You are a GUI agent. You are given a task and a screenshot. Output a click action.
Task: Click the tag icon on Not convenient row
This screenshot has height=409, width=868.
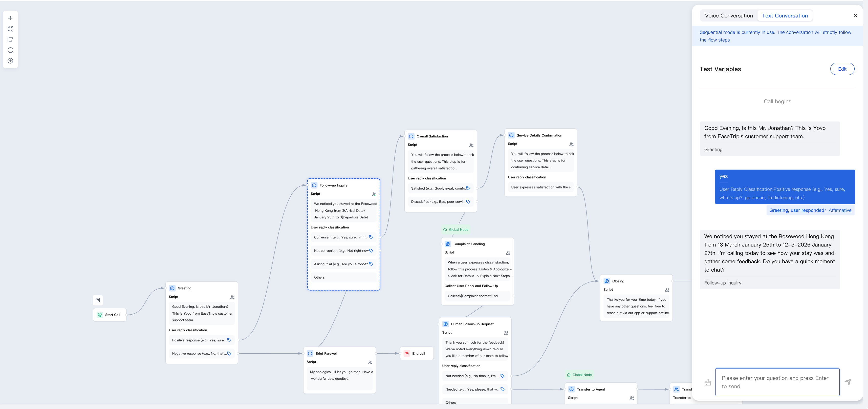tap(371, 251)
